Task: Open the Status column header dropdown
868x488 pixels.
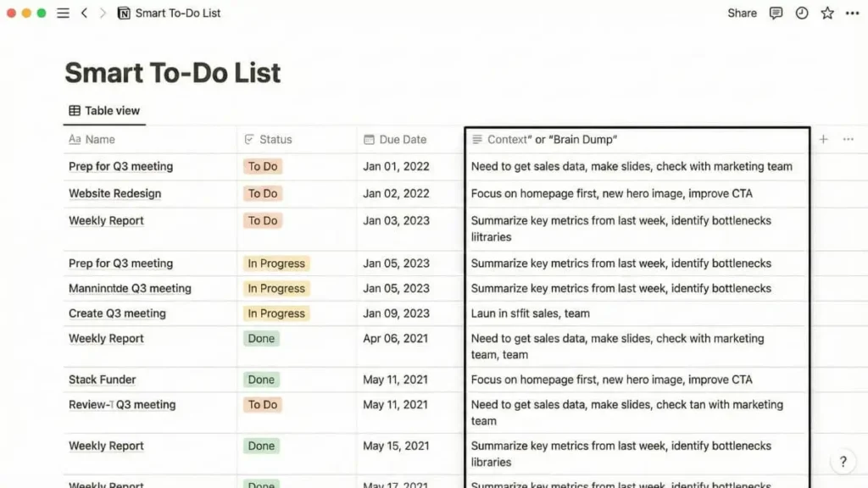Action: [x=271, y=139]
